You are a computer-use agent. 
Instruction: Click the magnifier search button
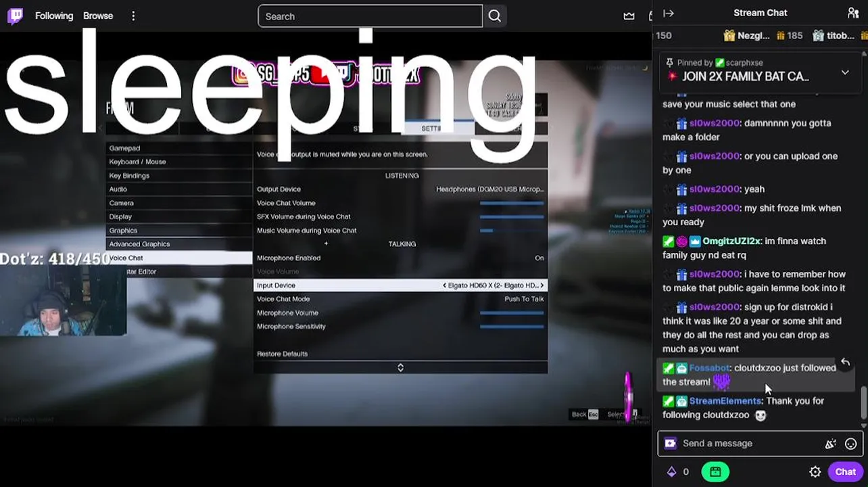(495, 16)
